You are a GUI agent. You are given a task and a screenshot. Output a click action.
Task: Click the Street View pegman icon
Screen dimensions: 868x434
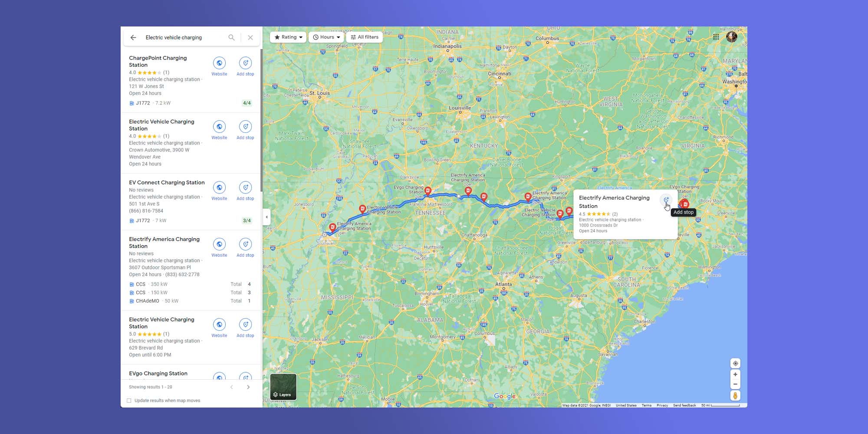pos(735,395)
